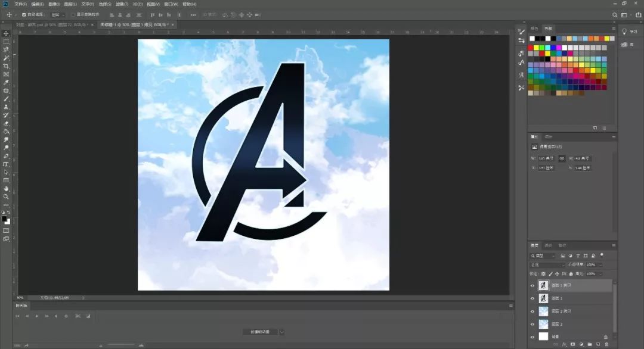Enable the 自动选择 checkbox
This screenshot has width=644, height=349.
pyautogui.click(x=24, y=14)
